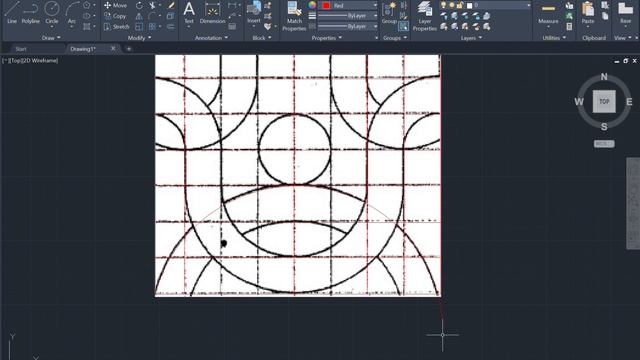The width and height of the screenshot is (640, 360).
Task: Toggle group selection on/off
Action: [403, 27]
